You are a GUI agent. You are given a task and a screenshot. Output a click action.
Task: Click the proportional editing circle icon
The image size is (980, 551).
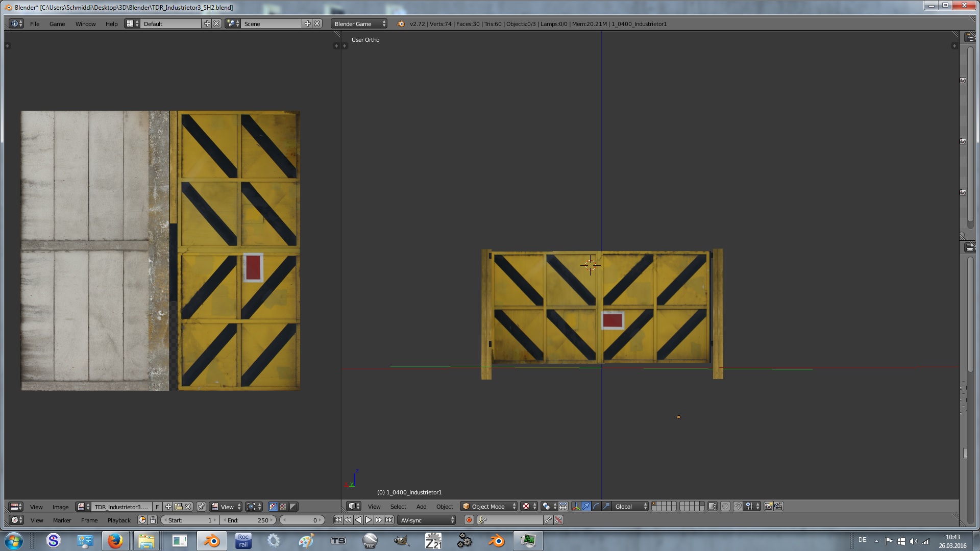tap(725, 506)
